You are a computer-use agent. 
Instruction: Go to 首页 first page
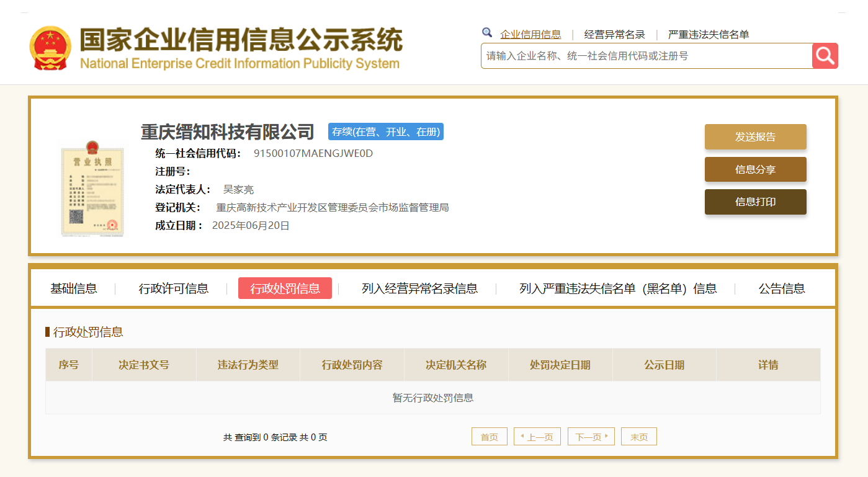[490, 437]
